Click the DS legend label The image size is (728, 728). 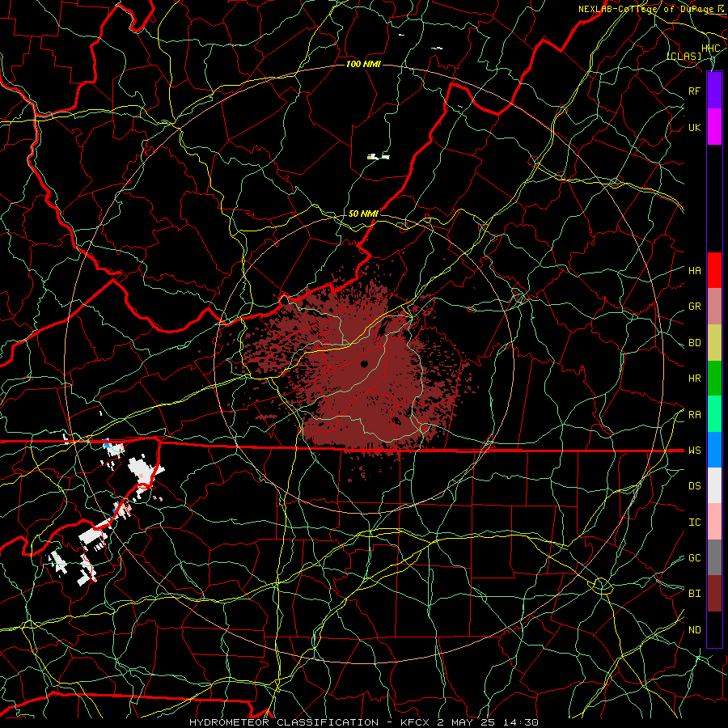point(695,486)
